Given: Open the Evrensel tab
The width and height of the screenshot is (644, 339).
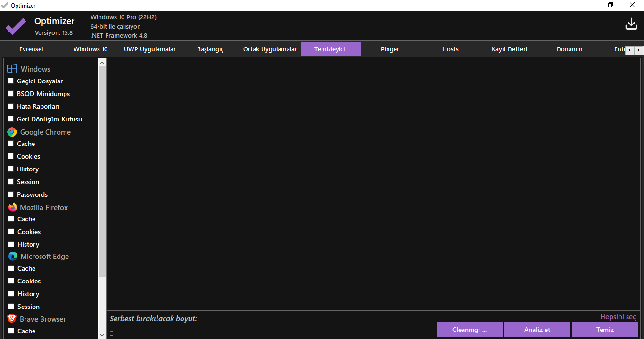Looking at the screenshot, I should coord(31,49).
